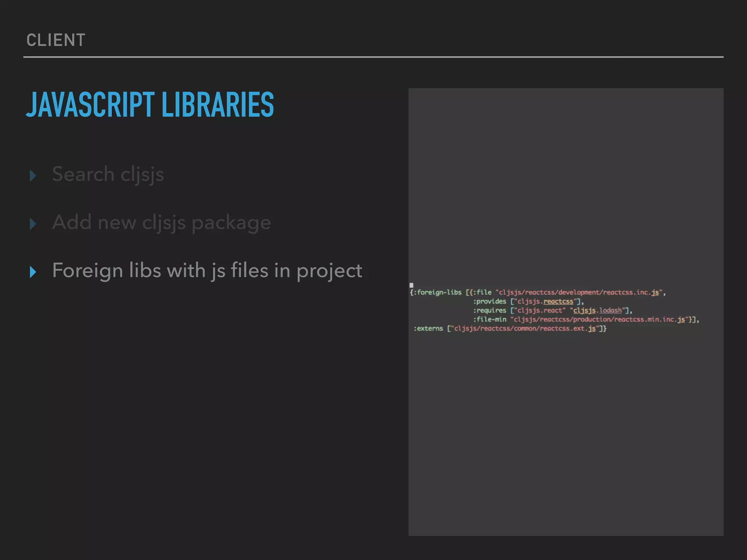Click the text cursor block above code
747x560 pixels.
[411, 285]
